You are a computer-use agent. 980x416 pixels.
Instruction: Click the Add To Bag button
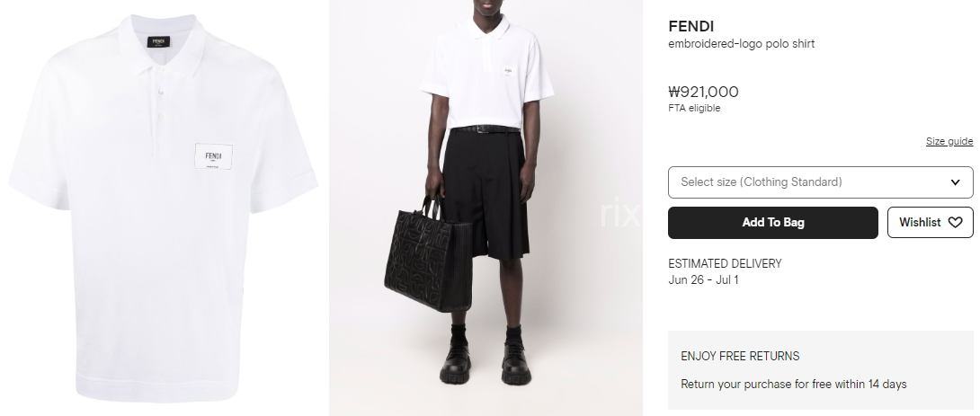[773, 222]
